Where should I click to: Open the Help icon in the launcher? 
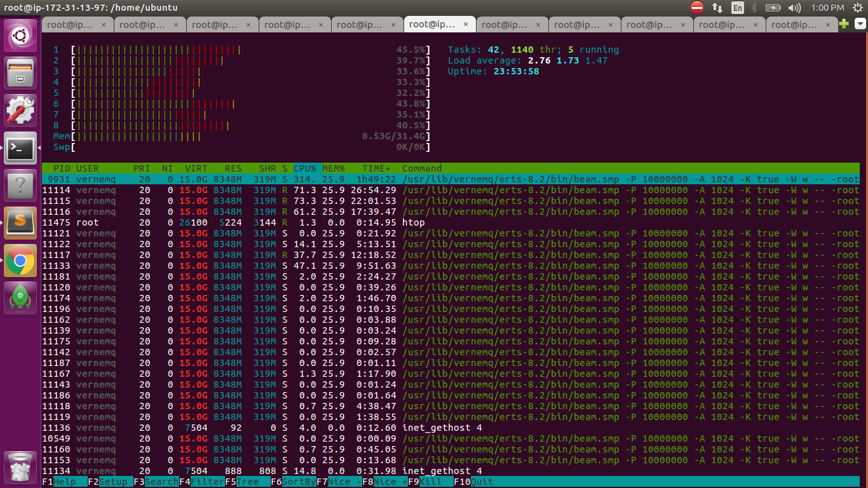point(19,184)
